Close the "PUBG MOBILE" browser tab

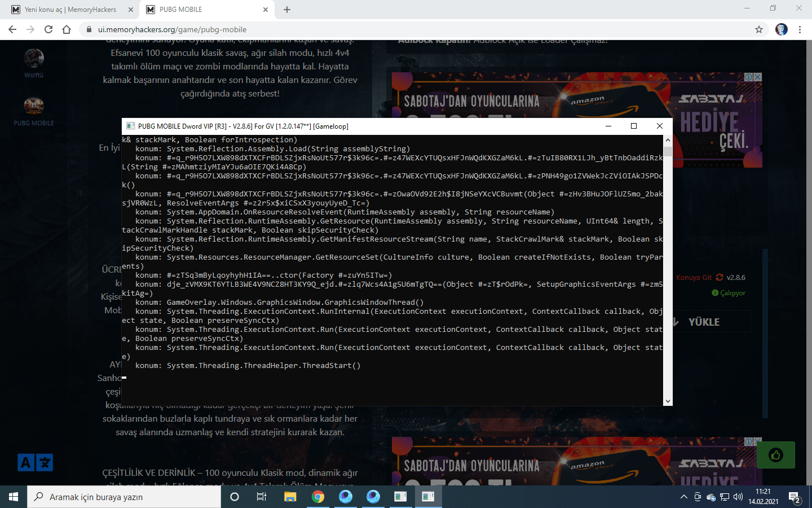point(266,10)
